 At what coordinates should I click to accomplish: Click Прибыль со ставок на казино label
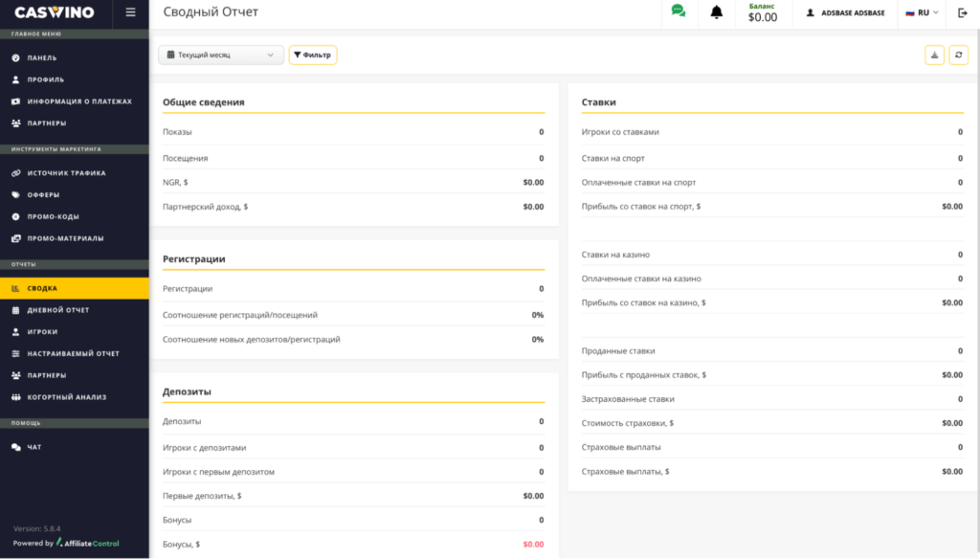[644, 302]
